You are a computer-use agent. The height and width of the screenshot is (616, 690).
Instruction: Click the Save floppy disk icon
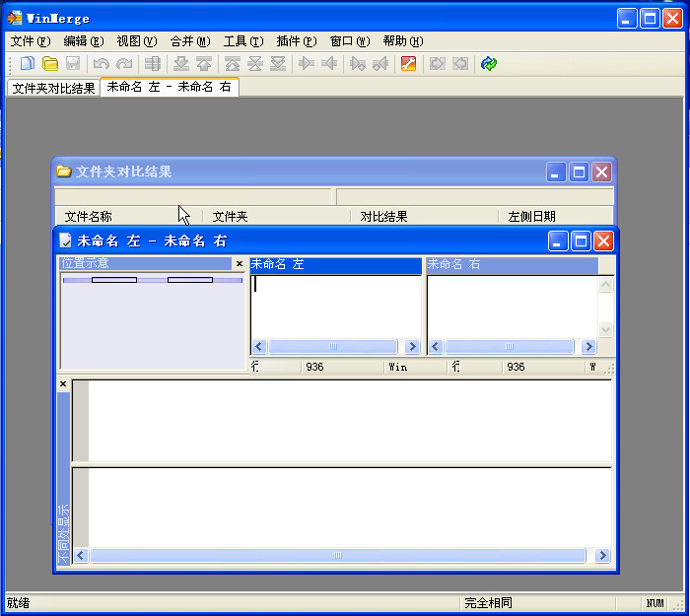(x=73, y=64)
